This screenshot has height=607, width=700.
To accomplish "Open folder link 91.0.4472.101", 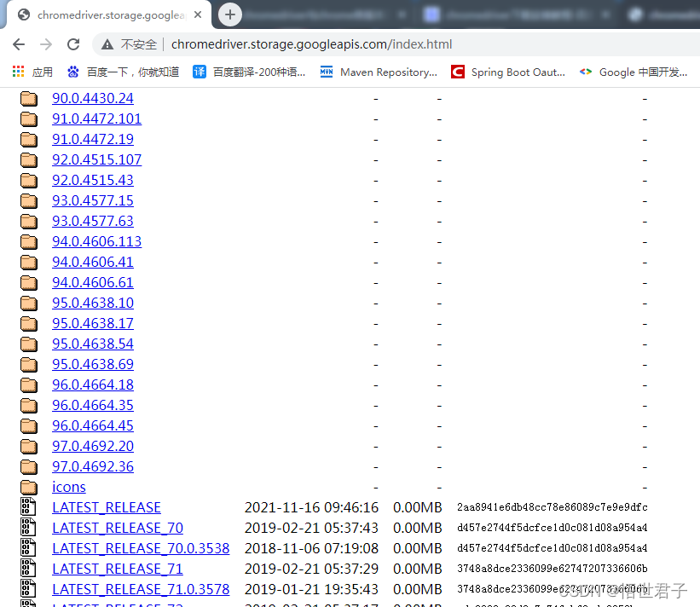I will coord(97,119).
